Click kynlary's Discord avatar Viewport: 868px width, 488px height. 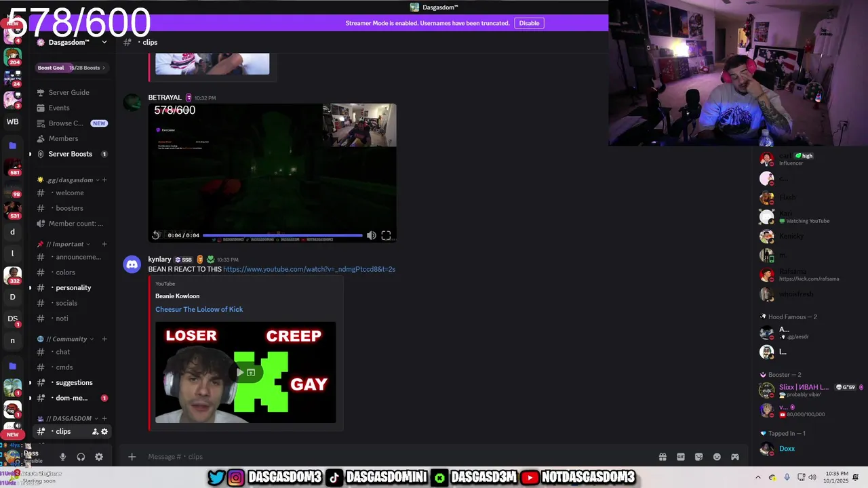pos(132,264)
